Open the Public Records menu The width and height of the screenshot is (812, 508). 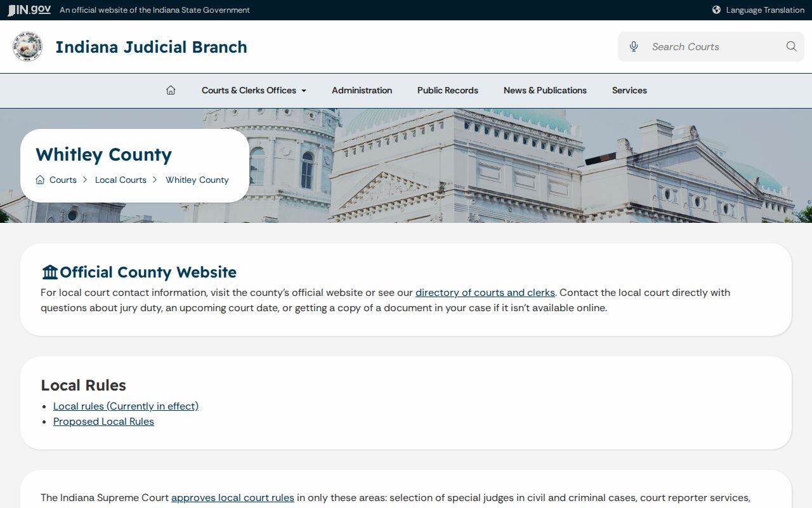coord(448,90)
